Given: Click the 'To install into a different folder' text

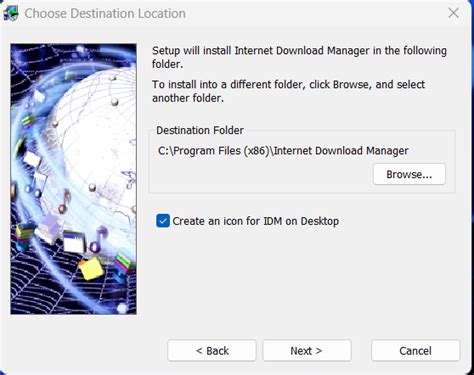Looking at the screenshot, I should coord(288,91).
